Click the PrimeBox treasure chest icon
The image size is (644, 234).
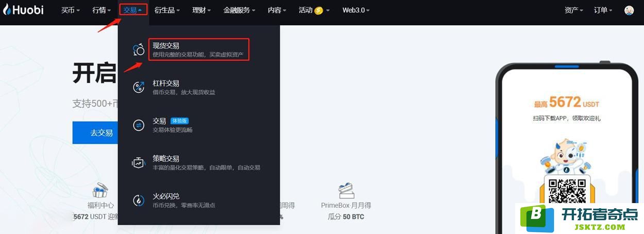click(346, 190)
